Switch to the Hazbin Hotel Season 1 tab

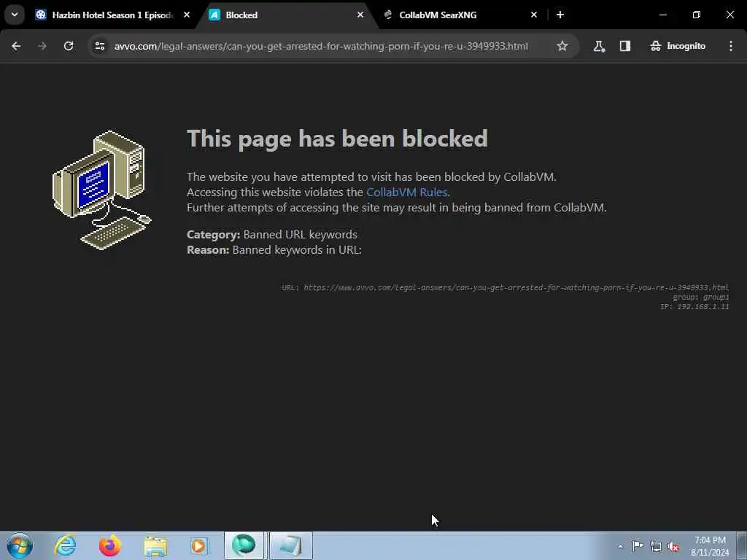(x=112, y=15)
